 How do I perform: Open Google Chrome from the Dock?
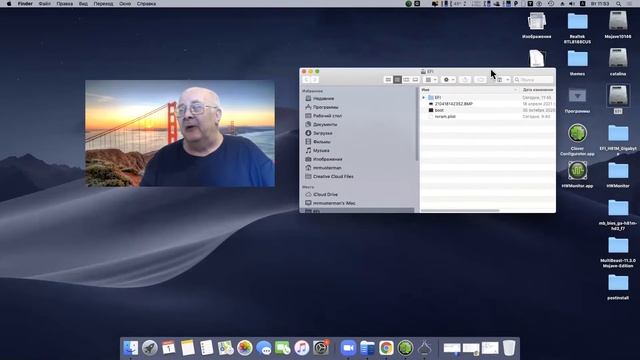[386, 348]
